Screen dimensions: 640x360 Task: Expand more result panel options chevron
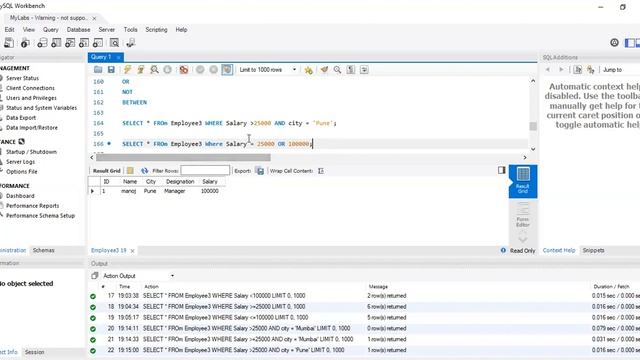point(523,239)
